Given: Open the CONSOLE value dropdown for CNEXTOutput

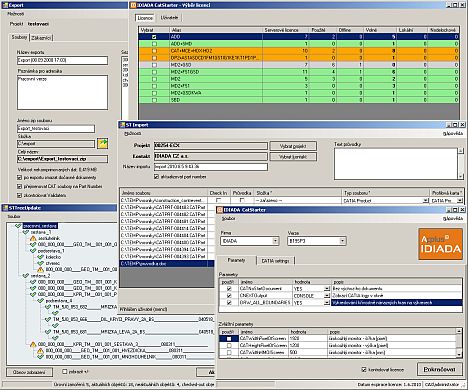Looking at the screenshot, I should coord(327,296).
